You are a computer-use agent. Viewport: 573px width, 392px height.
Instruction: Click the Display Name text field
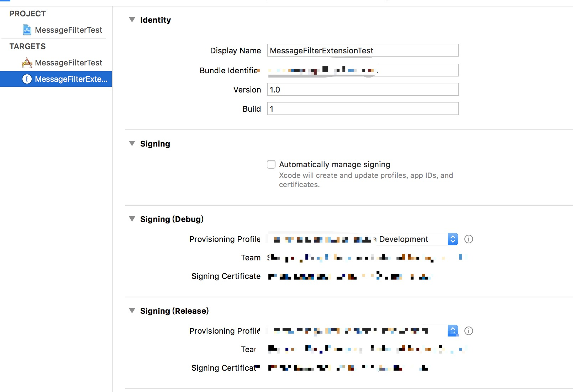coord(363,50)
